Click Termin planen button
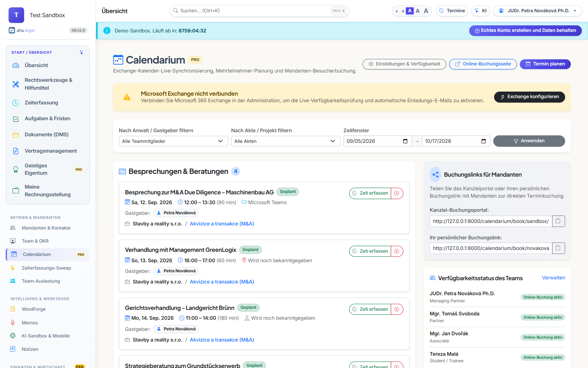 (x=545, y=64)
